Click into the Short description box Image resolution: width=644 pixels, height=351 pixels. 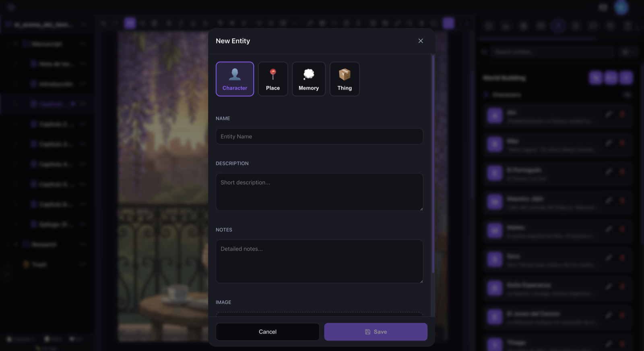tap(319, 192)
